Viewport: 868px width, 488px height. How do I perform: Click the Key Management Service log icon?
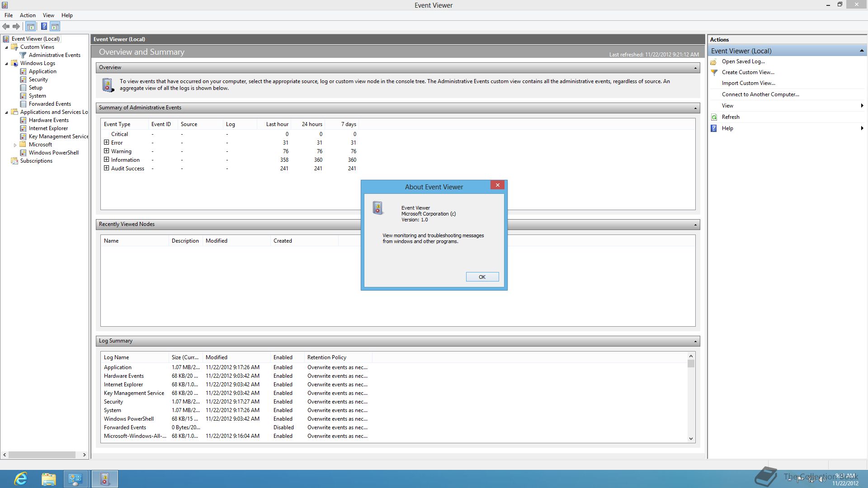23,136
